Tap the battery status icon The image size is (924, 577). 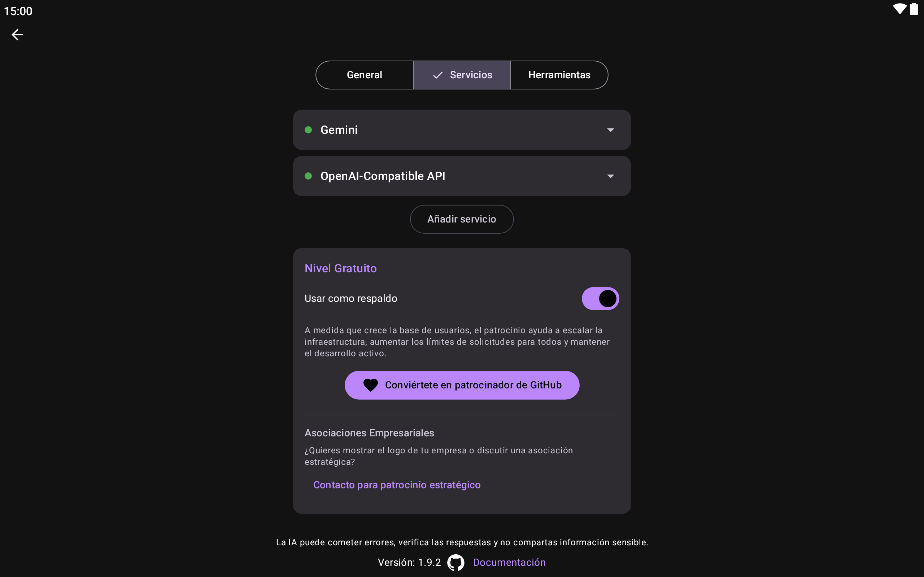(914, 9)
